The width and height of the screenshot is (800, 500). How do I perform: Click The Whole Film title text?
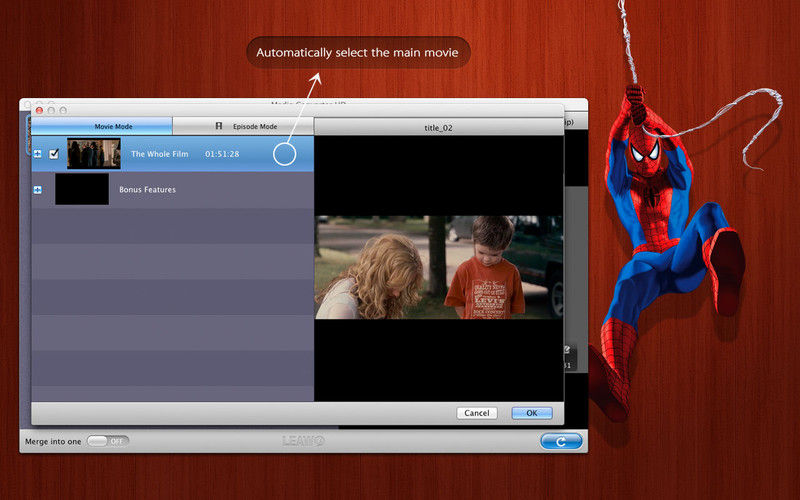[x=160, y=154]
